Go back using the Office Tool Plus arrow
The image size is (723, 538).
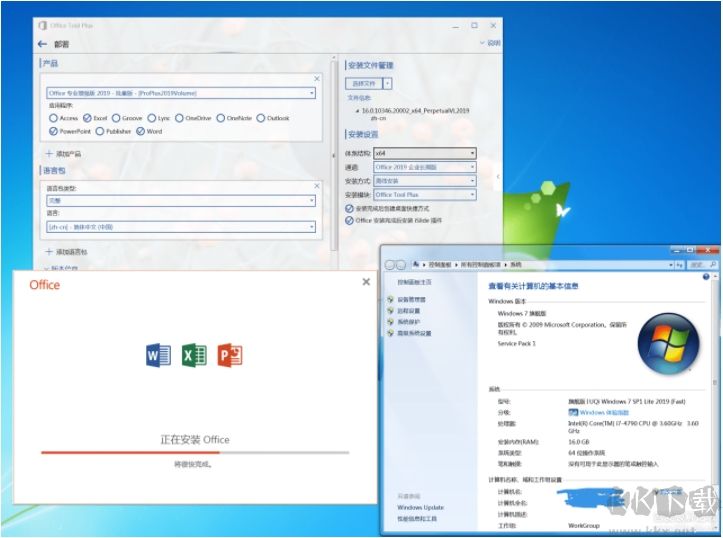point(42,44)
